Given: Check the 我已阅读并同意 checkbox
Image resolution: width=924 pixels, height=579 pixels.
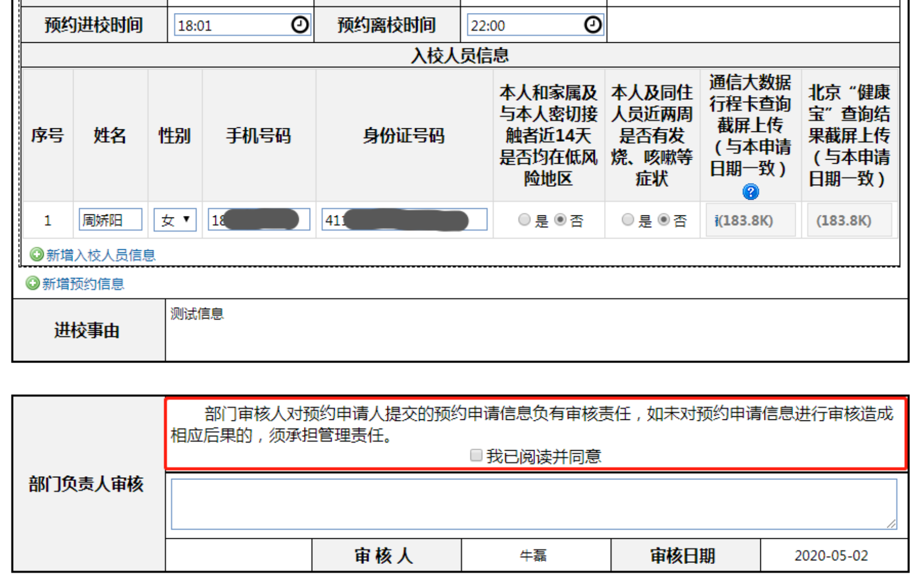Looking at the screenshot, I should [x=476, y=455].
